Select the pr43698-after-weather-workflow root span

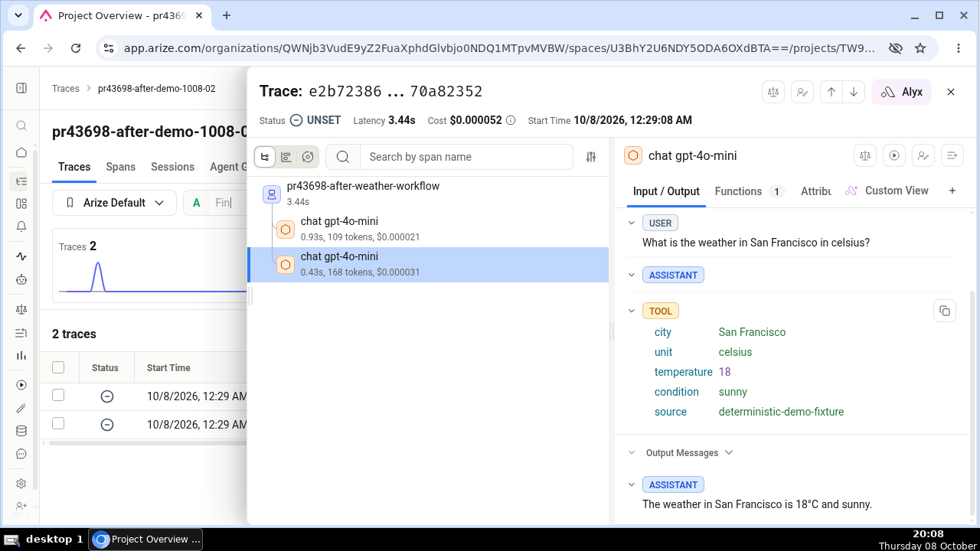click(429, 194)
